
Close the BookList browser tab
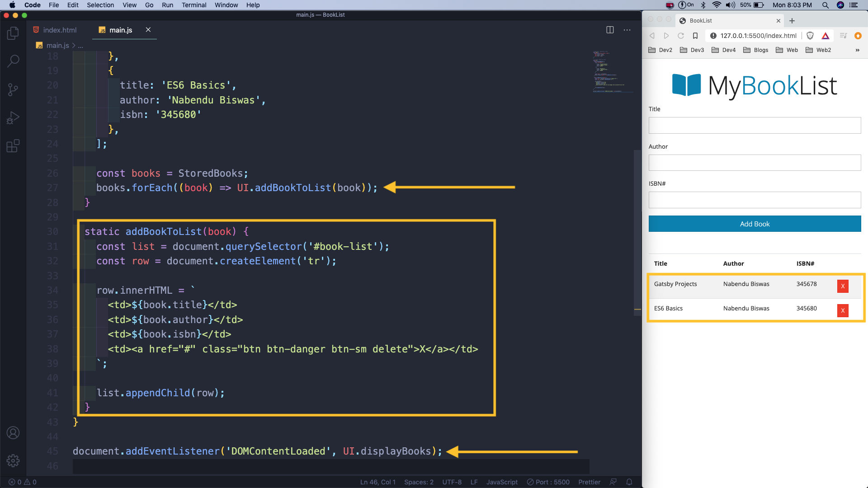tap(778, 21)
